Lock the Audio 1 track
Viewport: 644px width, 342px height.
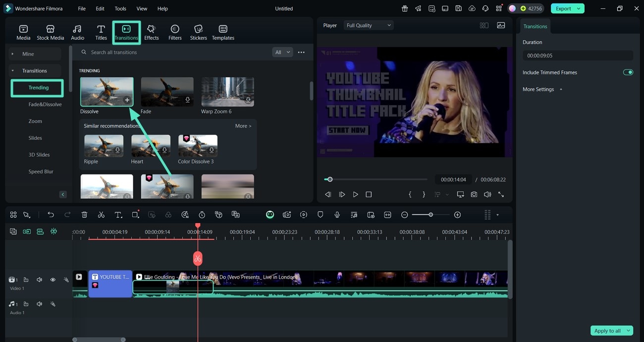click(x=26, y=304)
